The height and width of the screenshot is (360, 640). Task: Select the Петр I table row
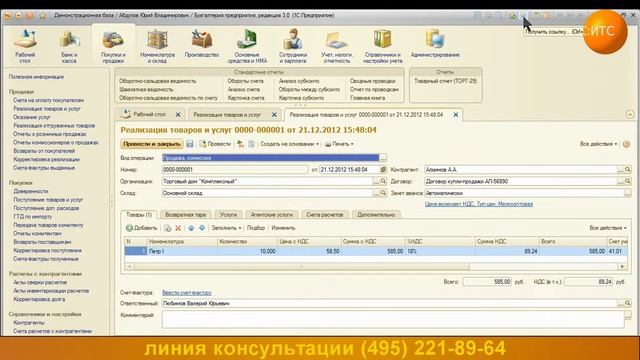[x=376, y=251]
